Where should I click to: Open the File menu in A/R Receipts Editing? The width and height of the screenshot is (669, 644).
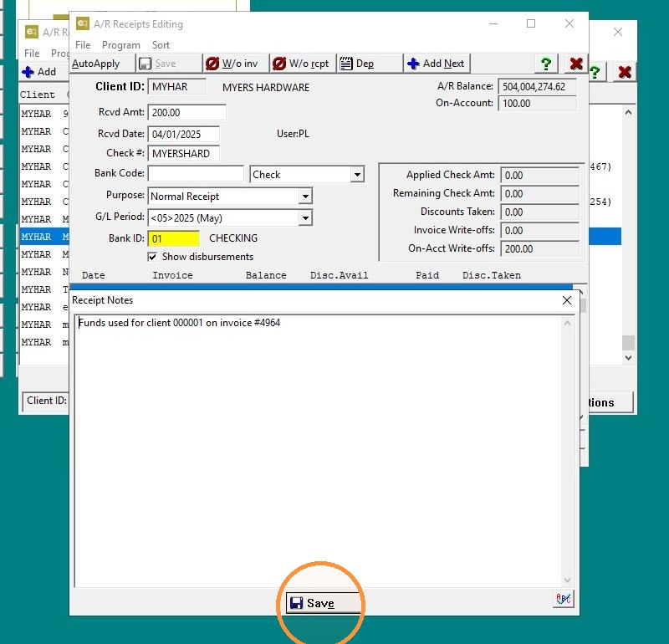point(83,45)
